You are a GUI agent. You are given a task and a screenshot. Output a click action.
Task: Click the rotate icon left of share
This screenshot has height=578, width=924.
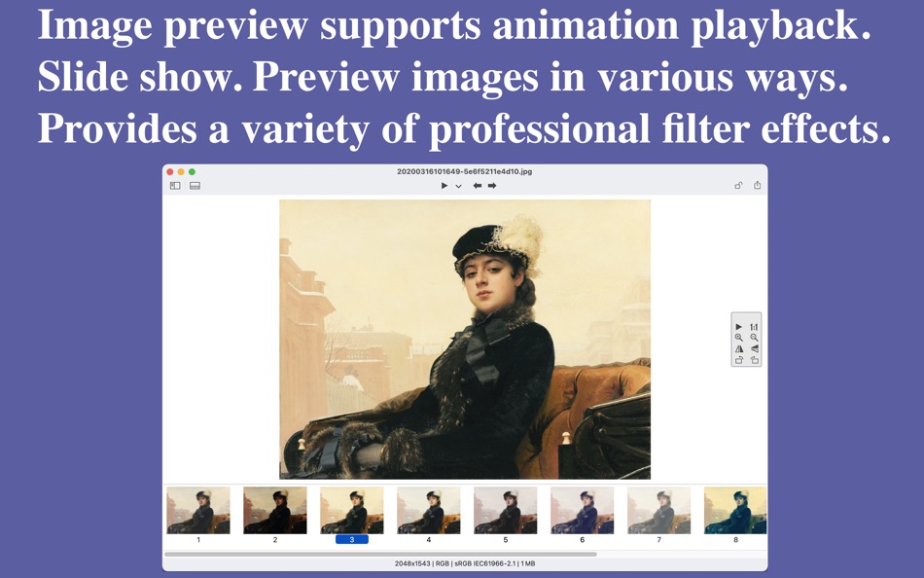[x=738, y=185]
